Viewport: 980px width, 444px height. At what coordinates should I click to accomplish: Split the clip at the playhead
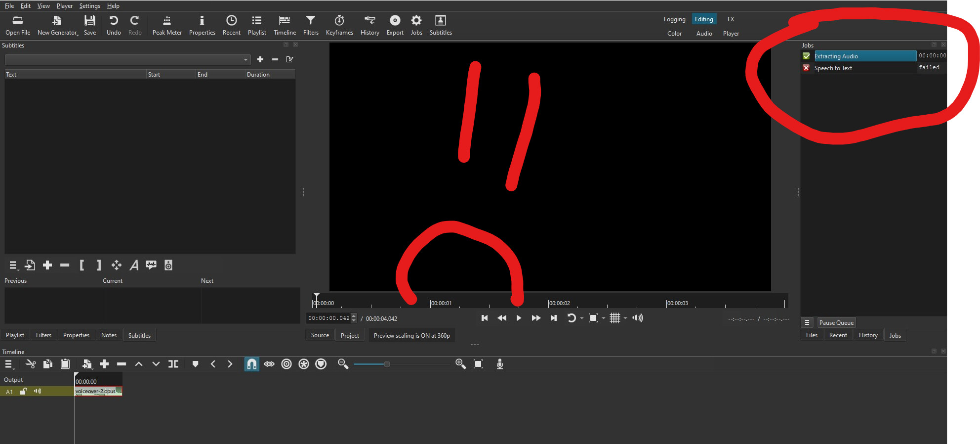pos(173,364)
